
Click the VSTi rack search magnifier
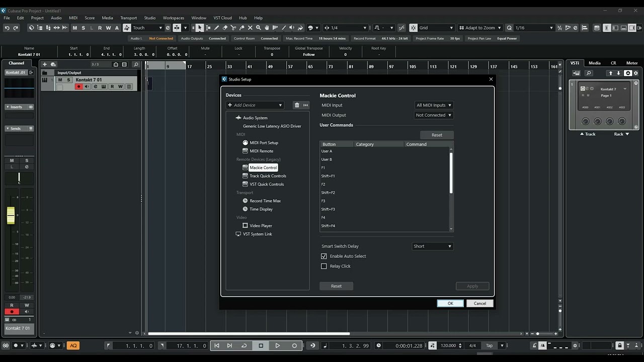click(589, 73)
